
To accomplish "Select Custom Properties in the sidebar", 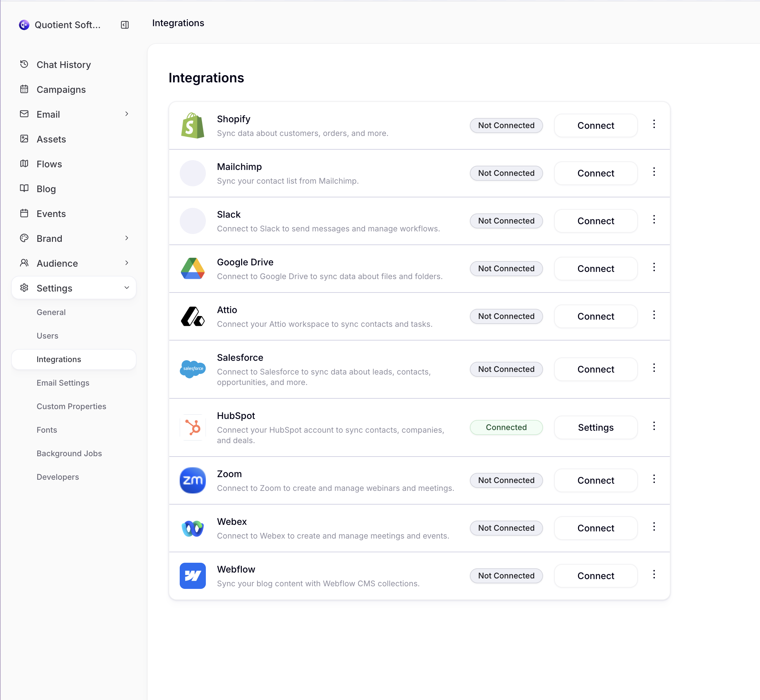I will click(x=71, y=406).
